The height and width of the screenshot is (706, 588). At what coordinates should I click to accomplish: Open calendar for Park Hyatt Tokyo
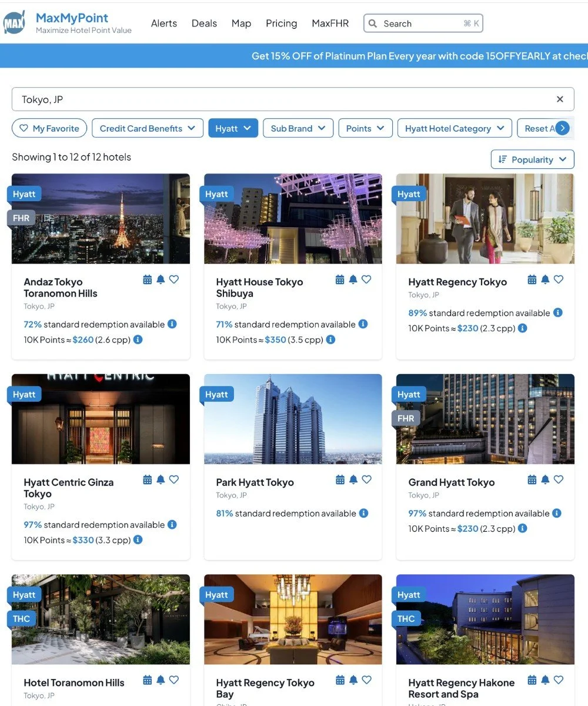(x=340, y=479)
